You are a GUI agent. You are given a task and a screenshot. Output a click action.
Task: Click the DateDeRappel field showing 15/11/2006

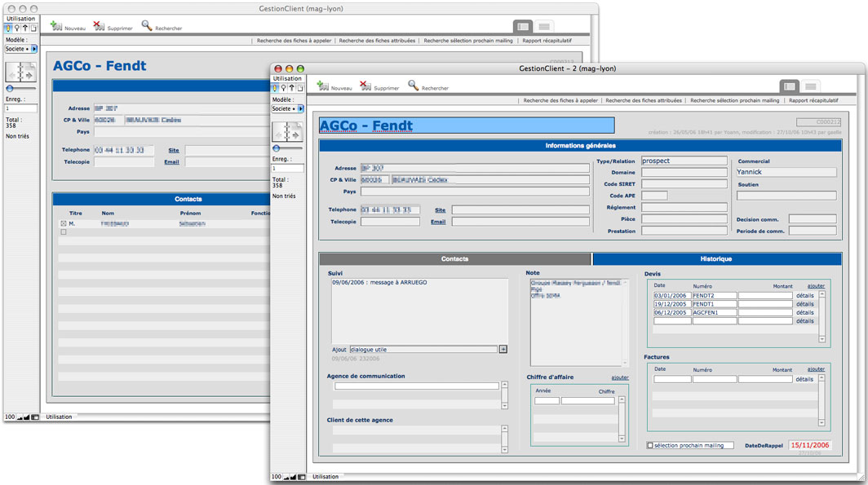tap(810, 445)
